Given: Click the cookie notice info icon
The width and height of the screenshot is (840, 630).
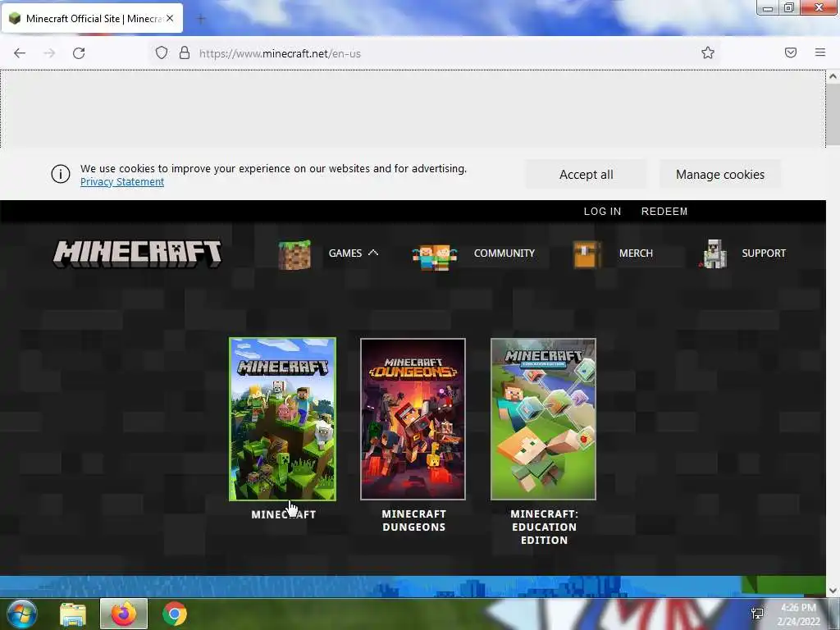Looking at the screenshot, I should point(61,174).
